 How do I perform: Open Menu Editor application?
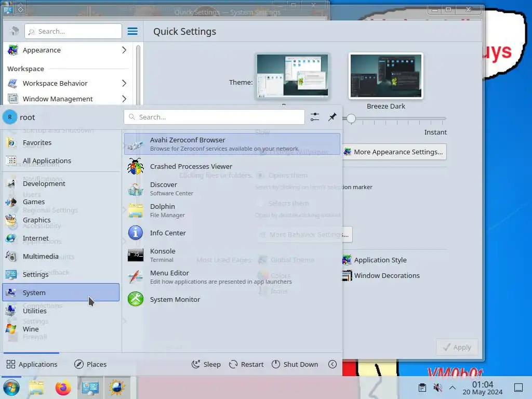tap(232, 277)
